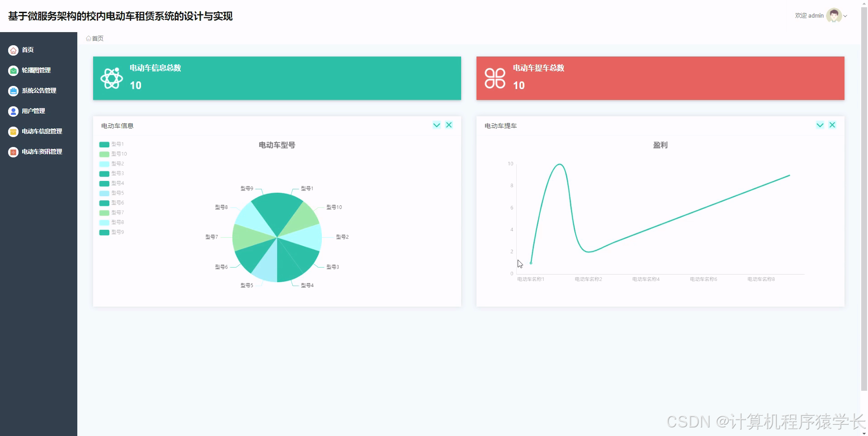Click the 型号10 label beside the pie
The image size is (868, 436).
pyautogui.click(x=334, y=207)
